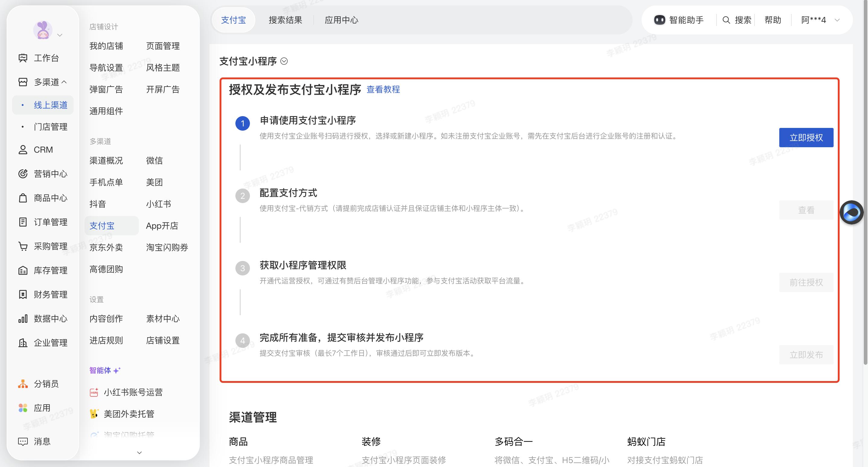Open App开店 menu item
This screenshot has width=868, height=467.
pyautogui.click(x=162, y=226)
